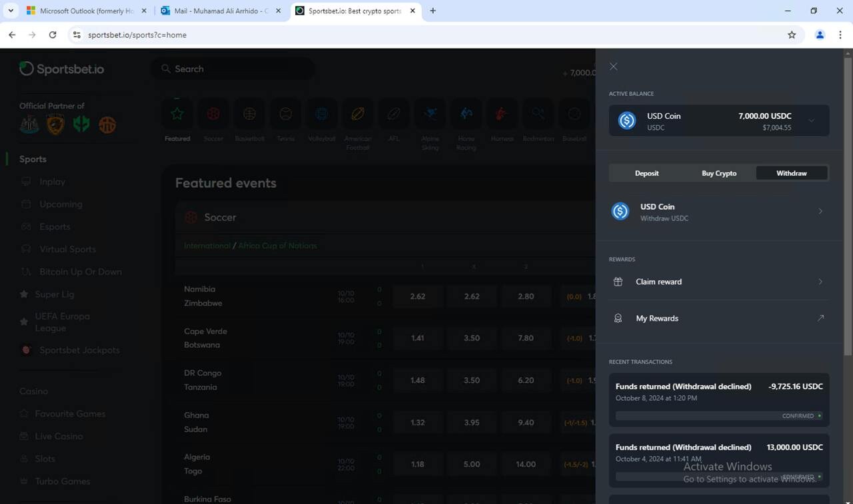Expand the USD Coin active balance dropdown

pos(811,121)
